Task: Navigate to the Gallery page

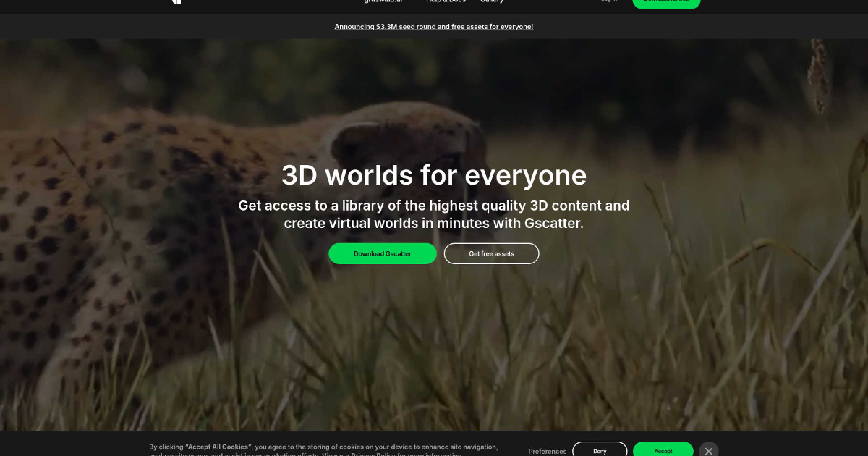Action: [x=492, y=1]
